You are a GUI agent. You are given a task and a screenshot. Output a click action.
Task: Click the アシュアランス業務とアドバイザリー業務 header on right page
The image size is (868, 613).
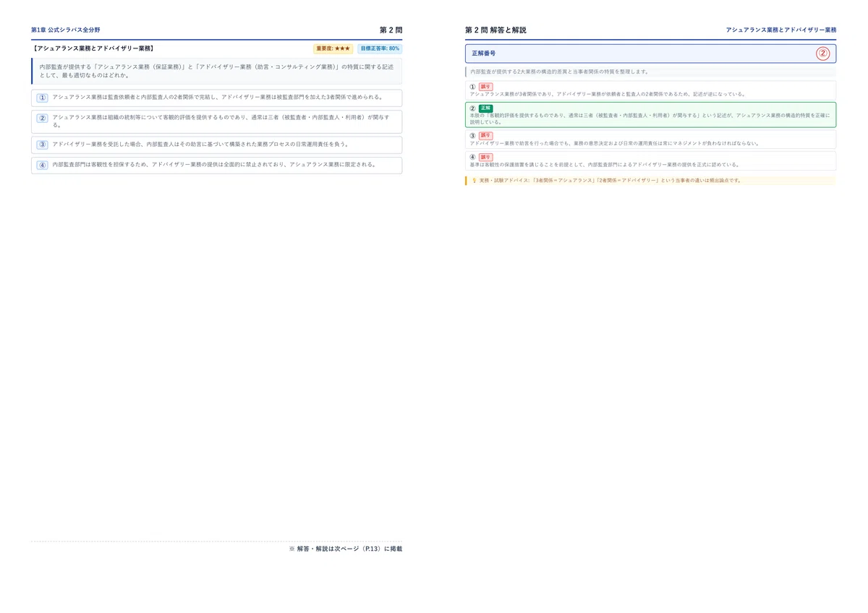click(x=781, y=30)
